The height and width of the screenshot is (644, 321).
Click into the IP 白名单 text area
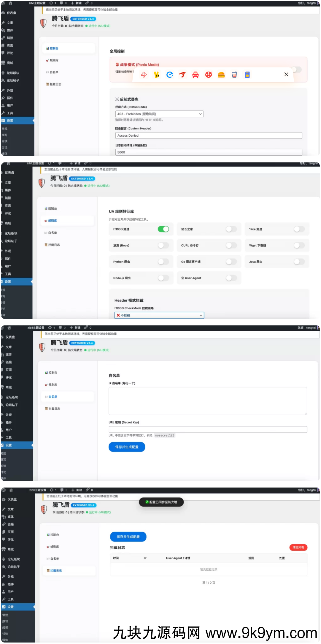(x=208, y=401)
